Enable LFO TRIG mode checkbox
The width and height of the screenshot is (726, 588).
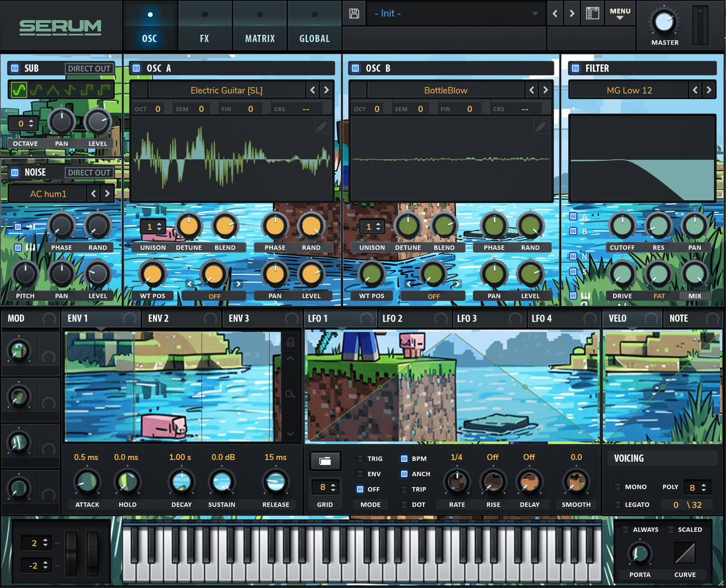pos(360,458)
